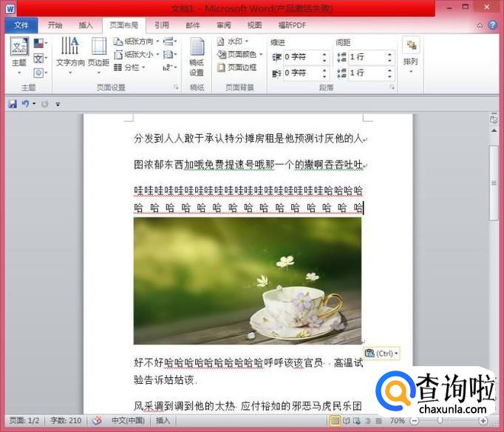The height and width of the screenshot is (432, 504).
Task: Click the zoom slider handle
Action: tap(440, 420)
